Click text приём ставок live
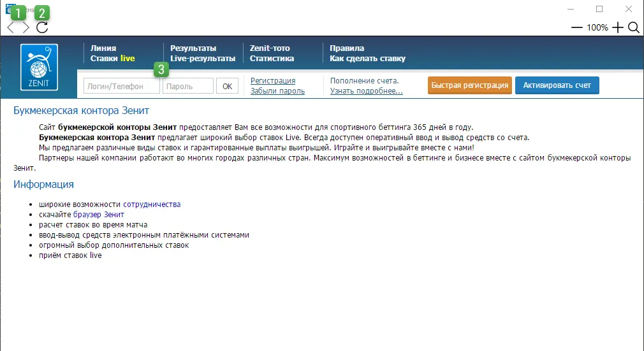This screenshot has height=351, width=644. 70,255
